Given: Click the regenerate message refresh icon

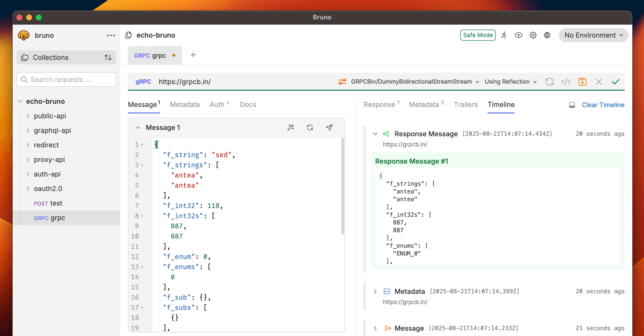Looking at the screenshot, I should click(310, 128).
